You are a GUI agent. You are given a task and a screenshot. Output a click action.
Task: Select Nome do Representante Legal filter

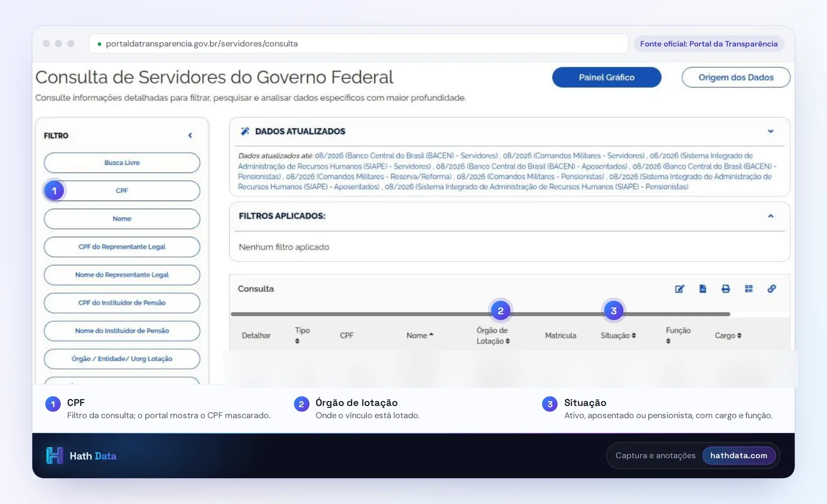point(122,275)
